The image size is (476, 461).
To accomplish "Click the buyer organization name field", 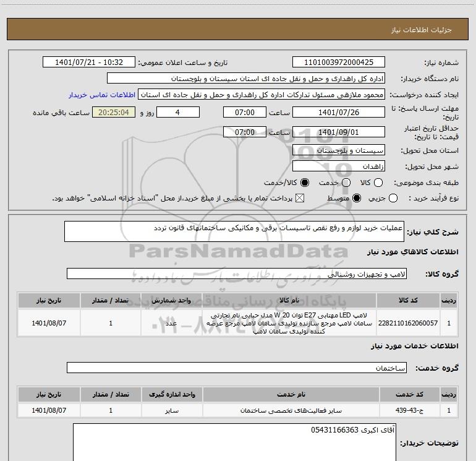I will point(246,79).
